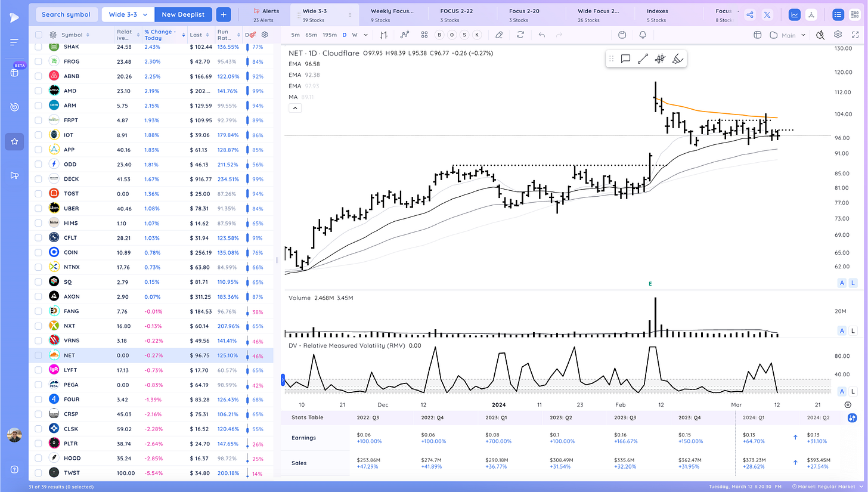This screenshot has height=492, width=868.
Task: Open the Wide 3-3 list dropdown
Action: 128,14
